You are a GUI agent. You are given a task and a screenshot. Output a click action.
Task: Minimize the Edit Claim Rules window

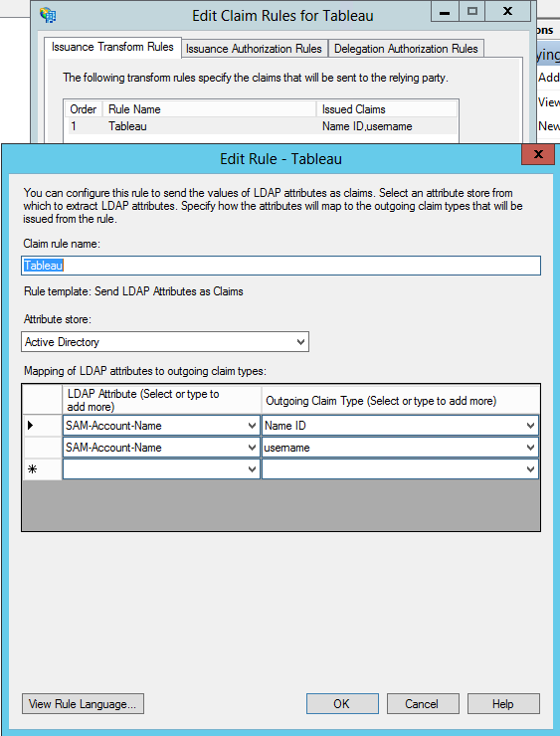[x=445, y=11]
